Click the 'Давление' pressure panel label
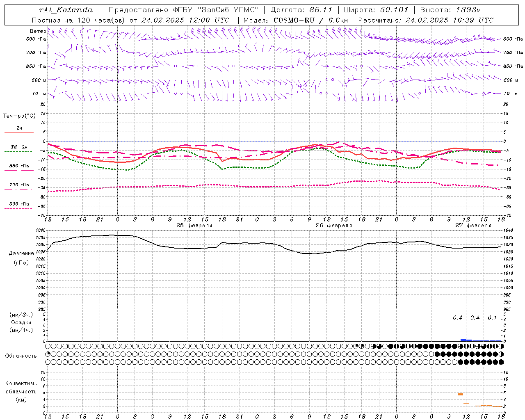This screenshot has height=420, width=525. (21, 253)
